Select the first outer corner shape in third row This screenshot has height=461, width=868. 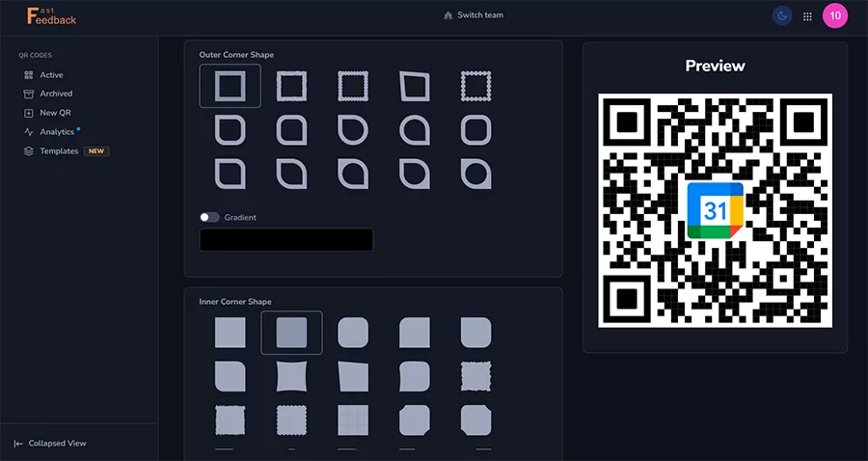[x=230, y=174]
